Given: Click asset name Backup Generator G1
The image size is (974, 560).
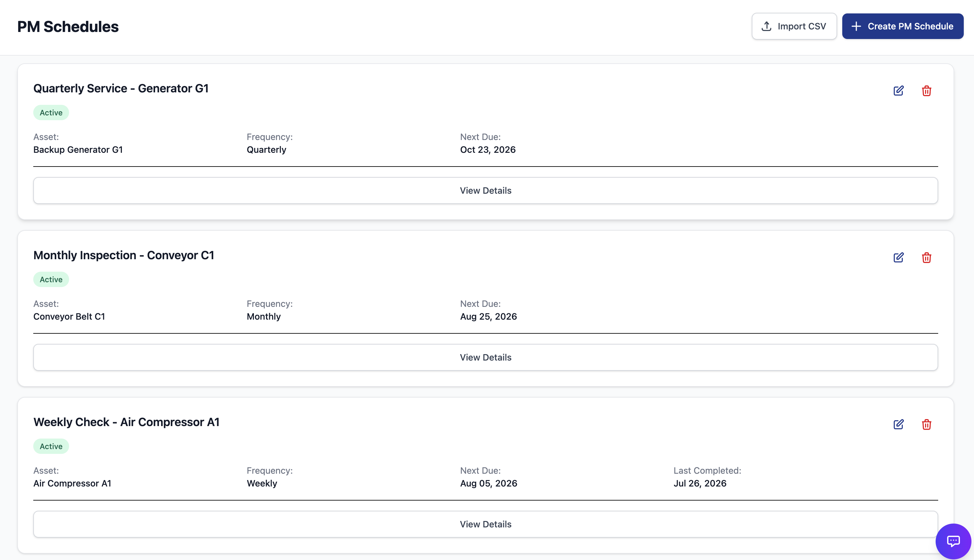Looking at the screenshot, I should pos(78,150).
